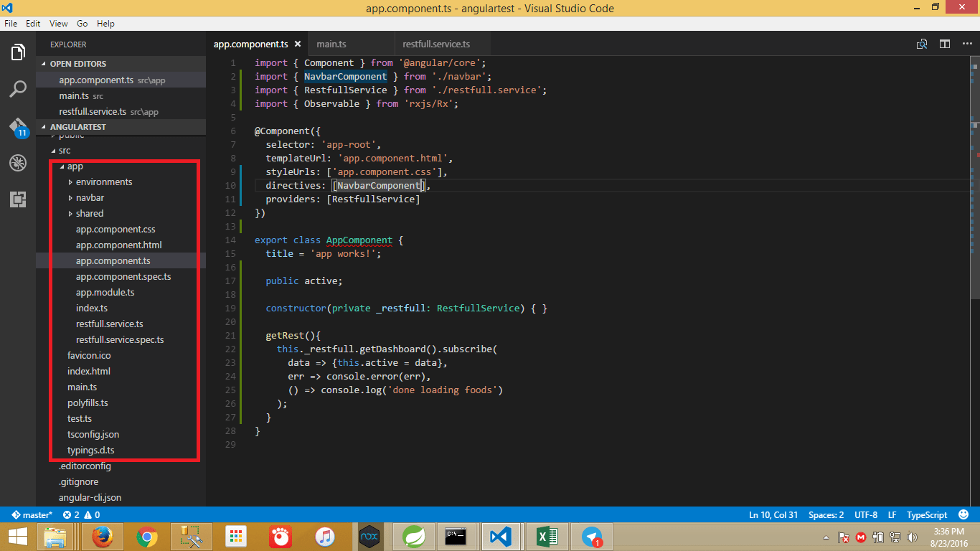
Task: Launch Firefox from the taskbar
Action: 102,536
